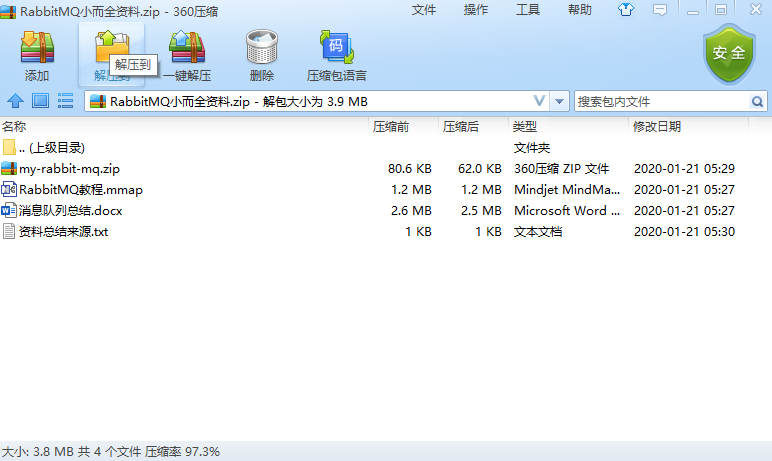Screen dimensions: 772x461
Task: Click the 一键解压 one-click extract icon
Action: pyautogui.click(x=187, y=47)
